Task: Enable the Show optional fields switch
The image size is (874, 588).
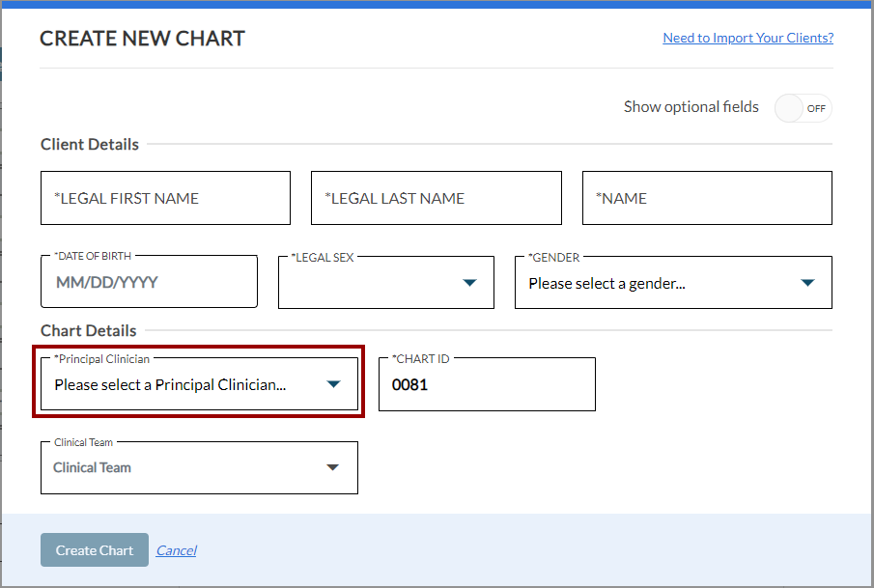Action: pyautogui.click(x=803, y=108)
